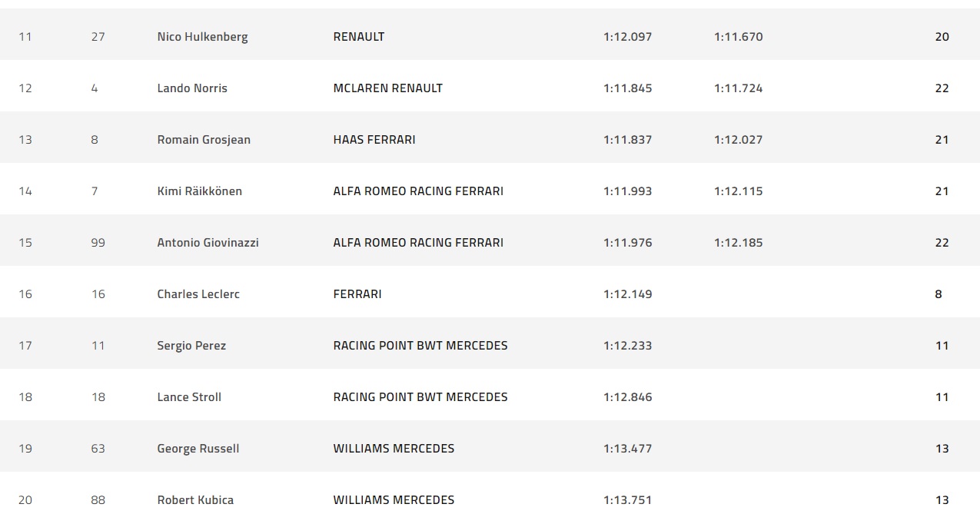Open George Russell's driver entry

198,449
